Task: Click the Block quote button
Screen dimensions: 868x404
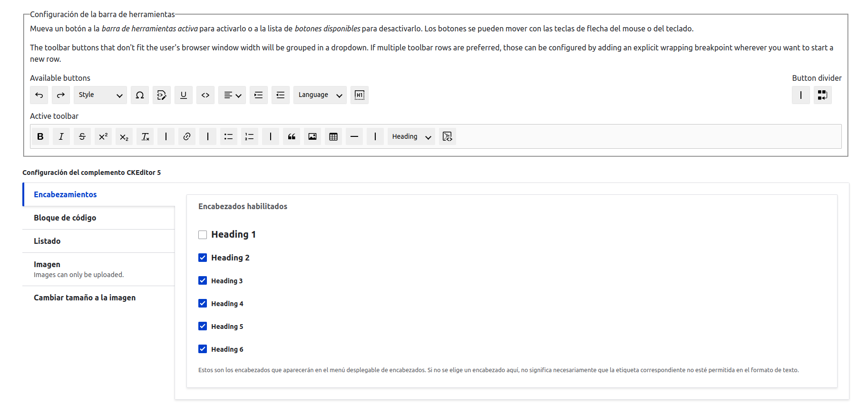Action: coord(292,136)
